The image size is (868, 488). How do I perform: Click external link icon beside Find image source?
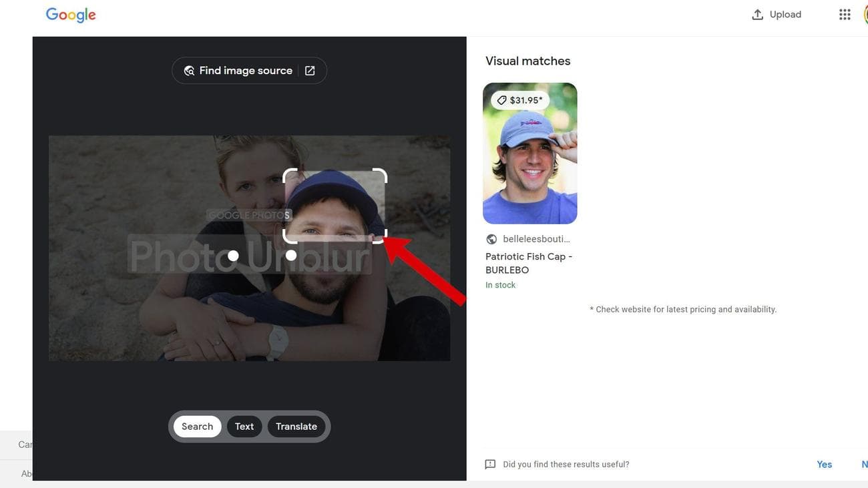pos(310,71)
